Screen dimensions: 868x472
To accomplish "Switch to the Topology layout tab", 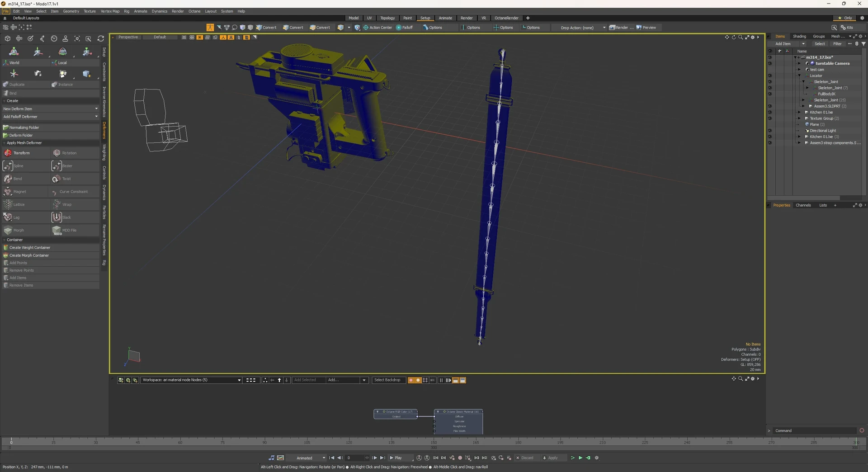I will click(387, 18).
